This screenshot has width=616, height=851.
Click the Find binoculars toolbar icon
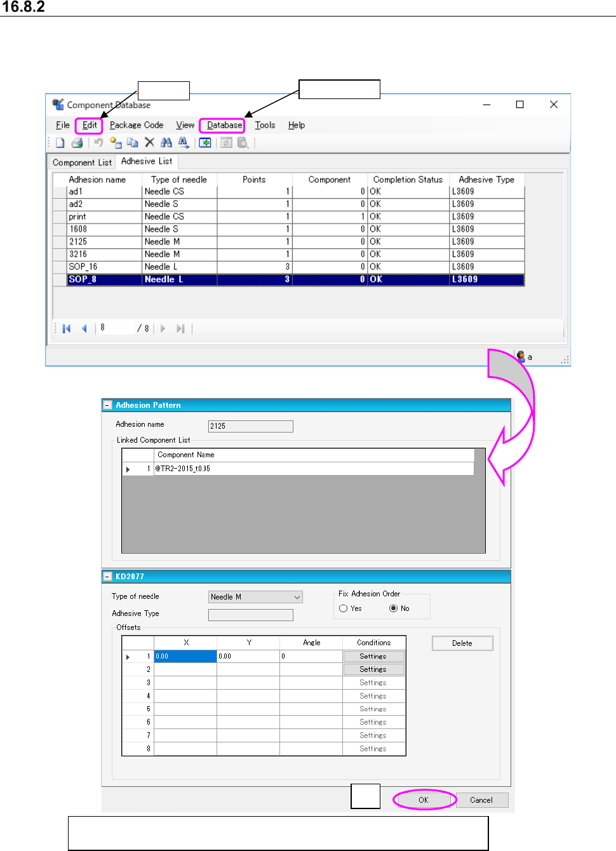coord(166,143)
